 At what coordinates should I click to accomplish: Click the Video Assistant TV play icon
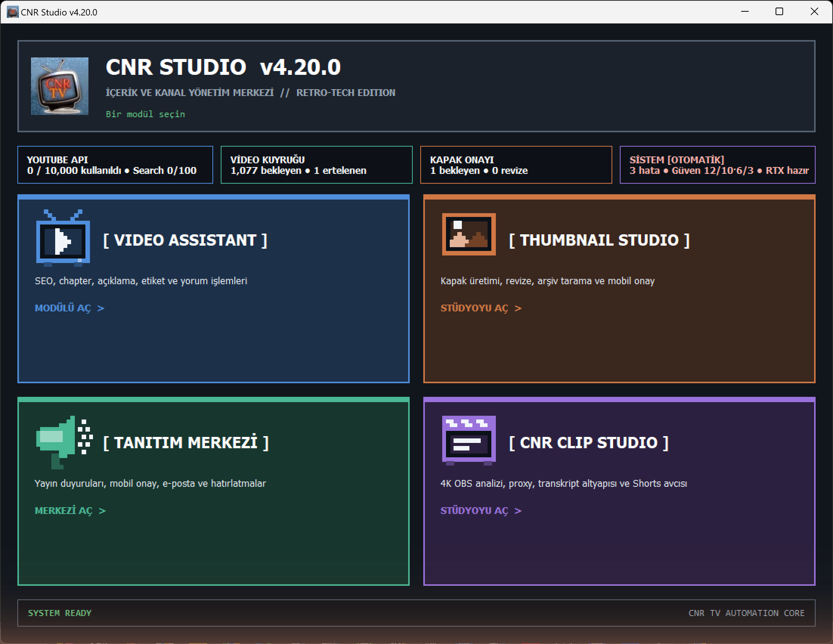click(x=63, y=238)
